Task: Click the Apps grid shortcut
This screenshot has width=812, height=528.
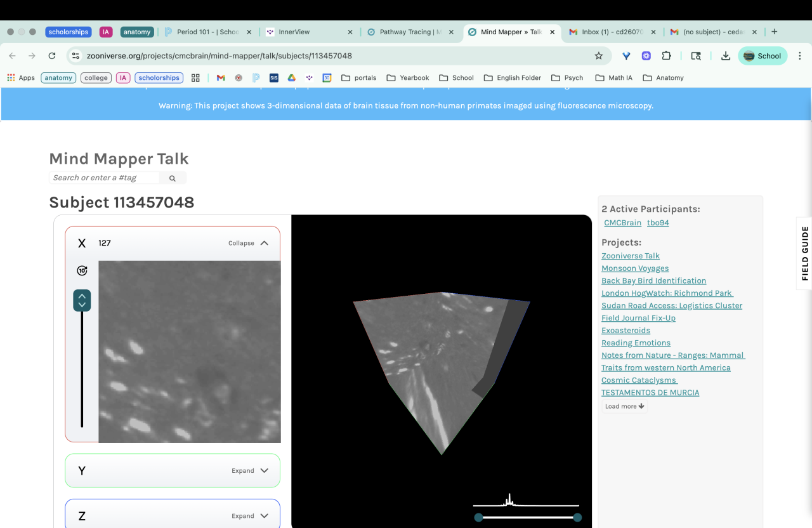Action: click(21, 78)
